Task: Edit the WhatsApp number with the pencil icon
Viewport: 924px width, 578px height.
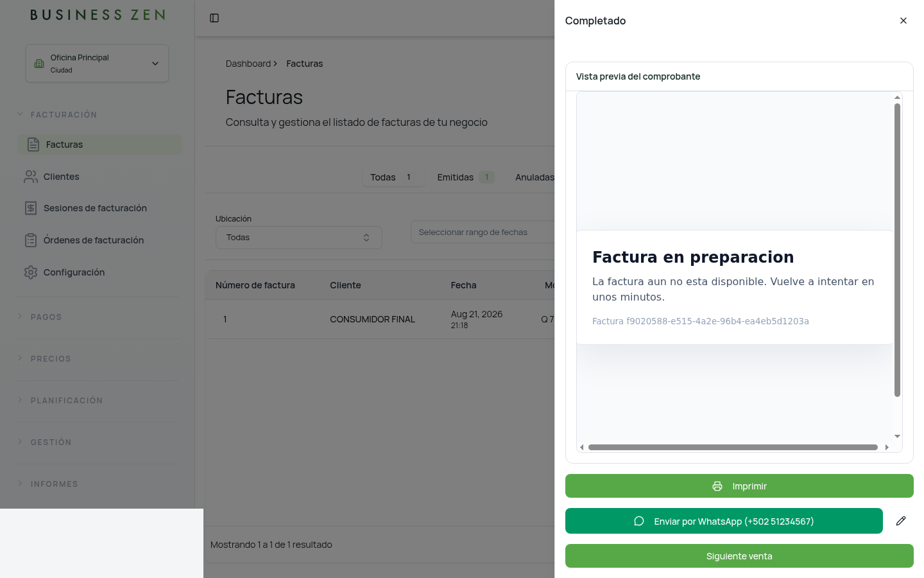Action: [x=901, y=521]
